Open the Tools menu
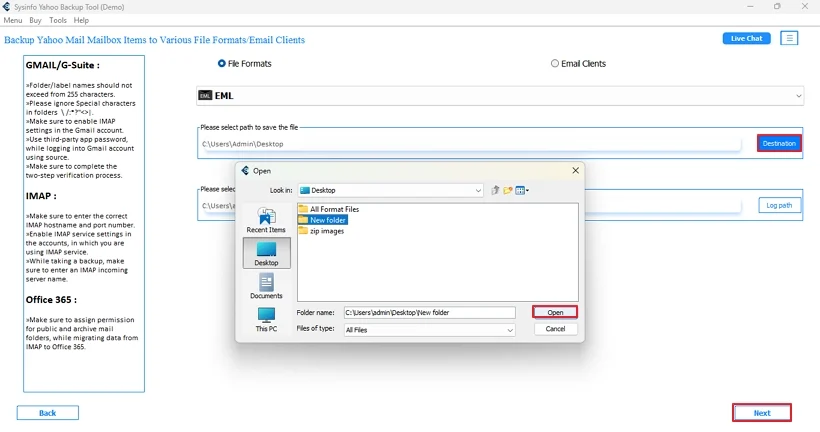This screenshot has width=820, height=432. coord(58,20)
